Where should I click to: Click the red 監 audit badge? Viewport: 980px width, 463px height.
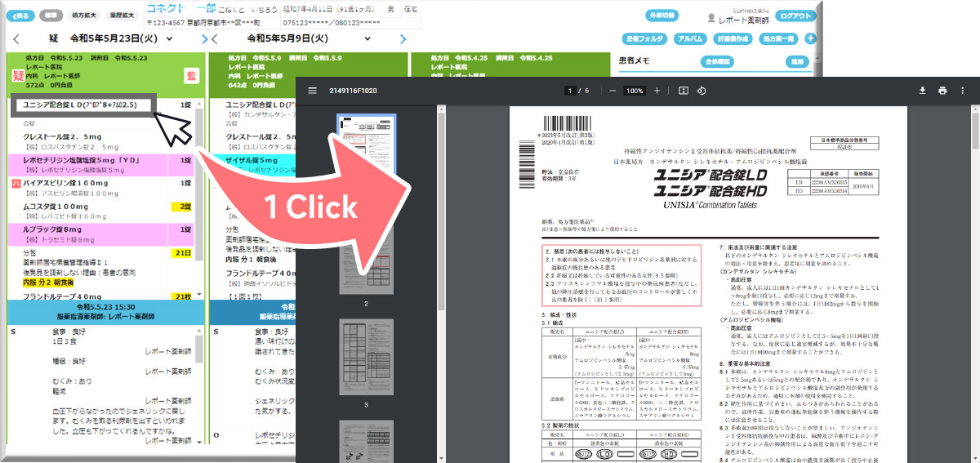point(191,75)
